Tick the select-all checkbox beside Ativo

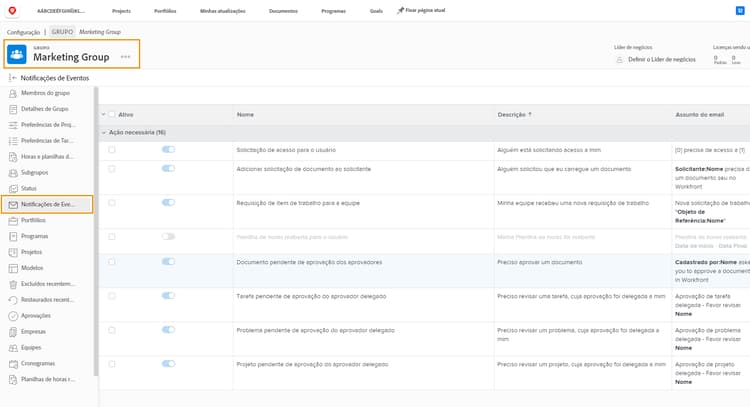point(112,114)
